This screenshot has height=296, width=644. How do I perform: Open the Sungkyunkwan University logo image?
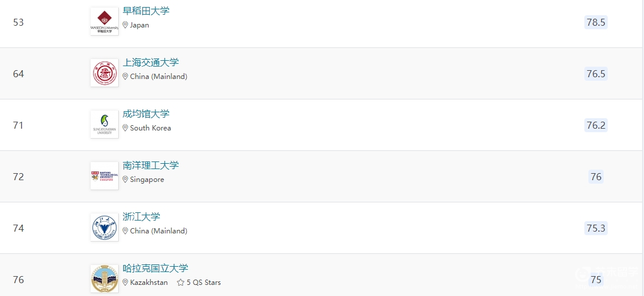point(104,125)
